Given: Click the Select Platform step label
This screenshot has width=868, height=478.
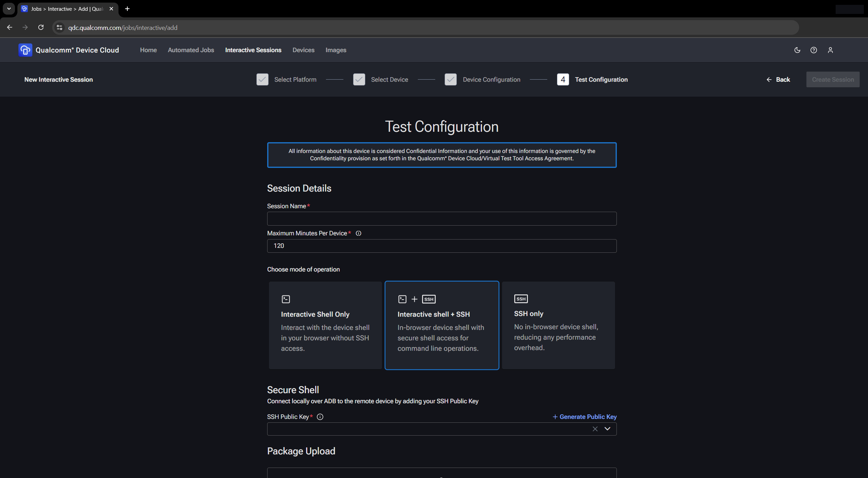Looking at the screenshot, I should (295, 80).
